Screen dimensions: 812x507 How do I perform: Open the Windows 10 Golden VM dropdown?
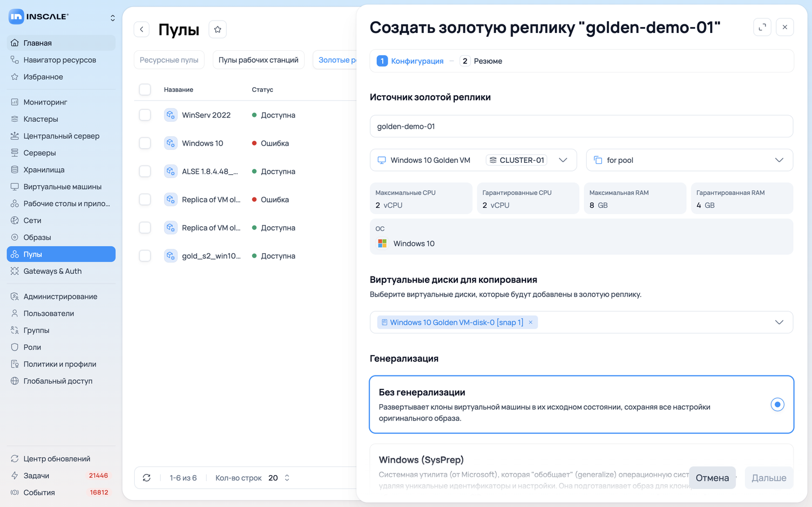[473, 160]
